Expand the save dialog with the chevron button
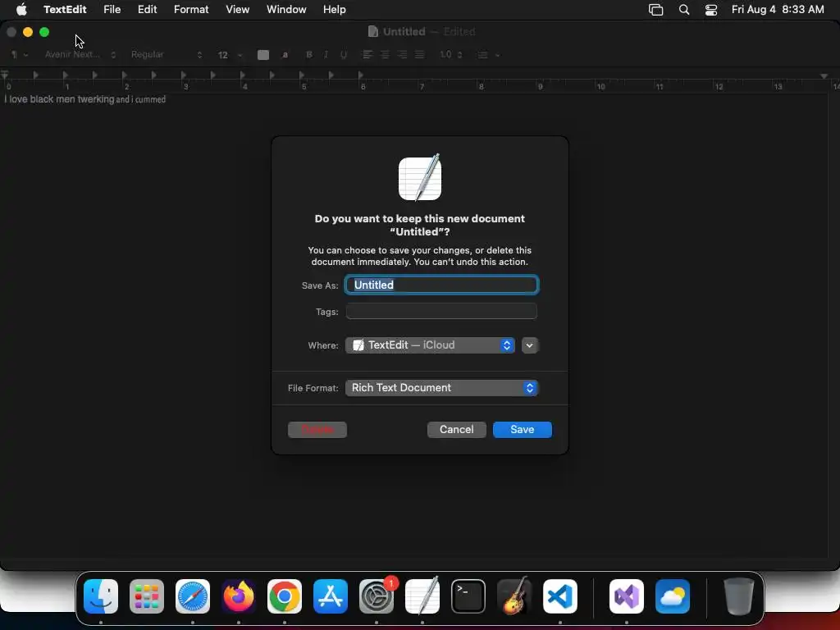This screenshot has width=840, height=630. [529, 345]
